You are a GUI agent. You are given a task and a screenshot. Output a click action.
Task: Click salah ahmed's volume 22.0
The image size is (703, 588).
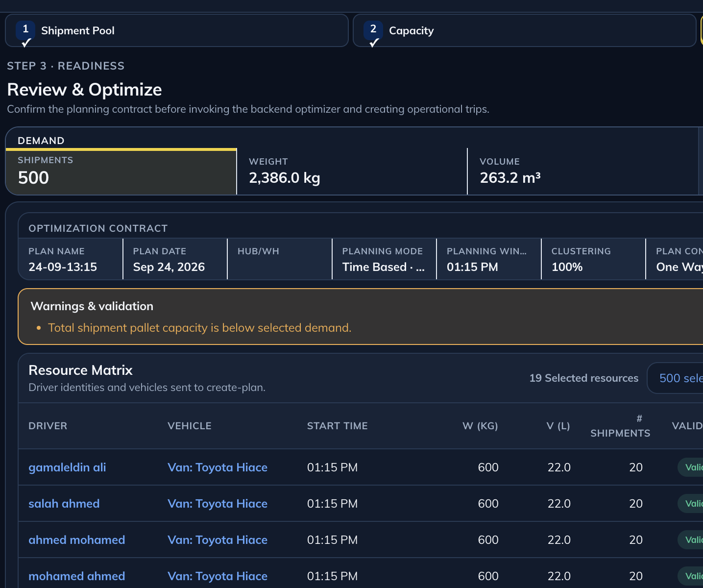coord(559,504)
